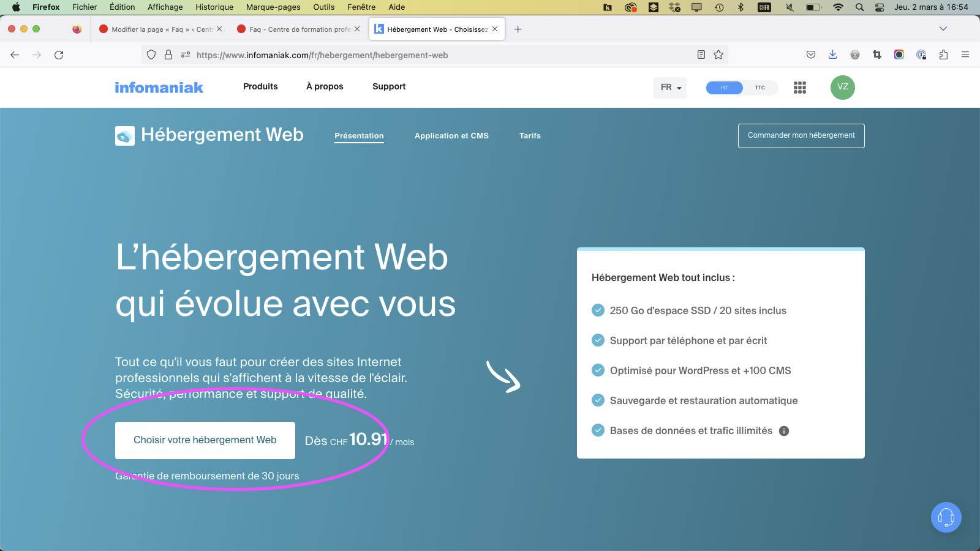Screen dimensions: 980x551
Task: Open macOS Spotlight search
Action: click(x=860, y=7)
